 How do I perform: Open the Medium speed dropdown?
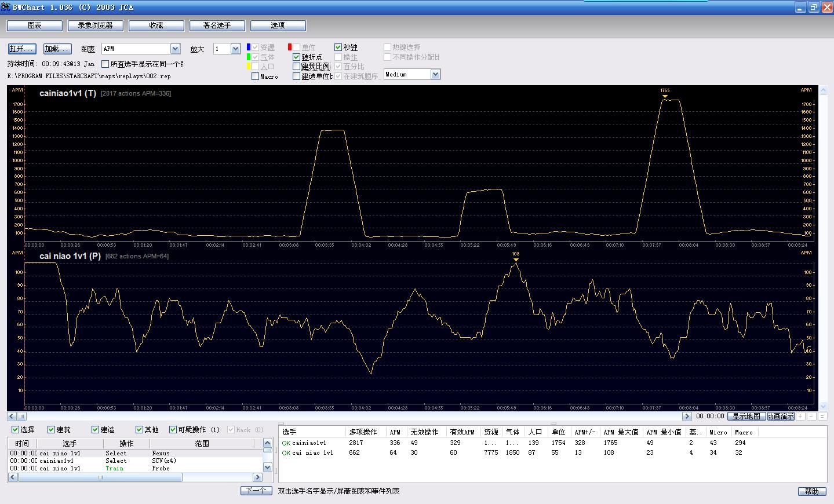(x=435, y=74)
